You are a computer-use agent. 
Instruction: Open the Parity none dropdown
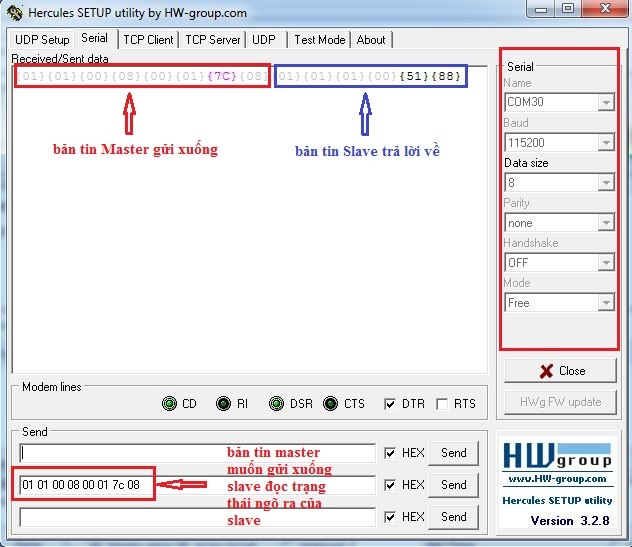pyautogui.click(x=606, y=223)
